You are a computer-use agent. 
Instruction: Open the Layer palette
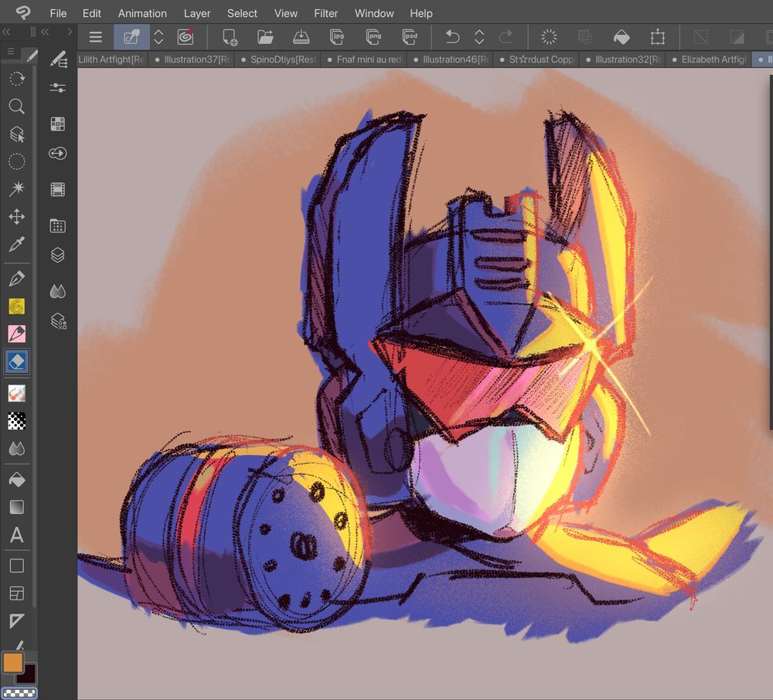coord(58,255)
